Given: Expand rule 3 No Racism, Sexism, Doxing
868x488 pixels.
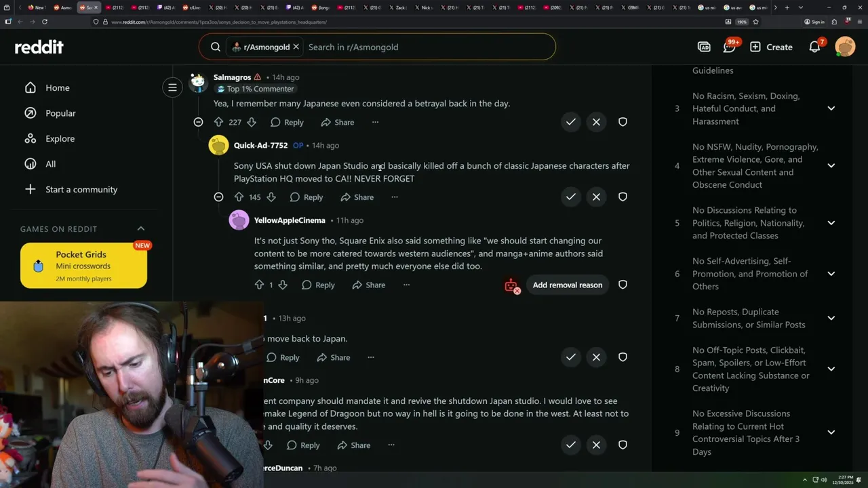Looking at the screenshot, I should (x=831, y=108).
